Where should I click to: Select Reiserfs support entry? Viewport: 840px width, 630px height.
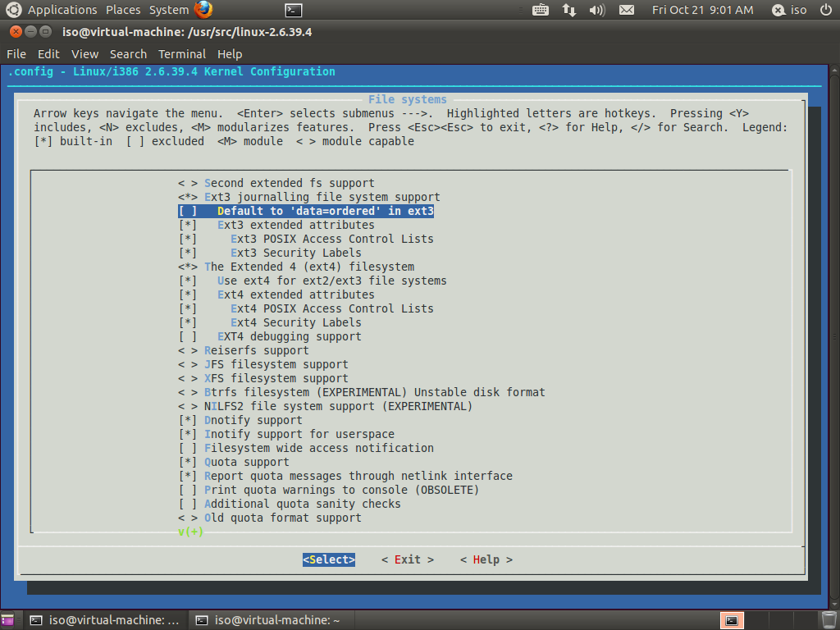(244, 350)
